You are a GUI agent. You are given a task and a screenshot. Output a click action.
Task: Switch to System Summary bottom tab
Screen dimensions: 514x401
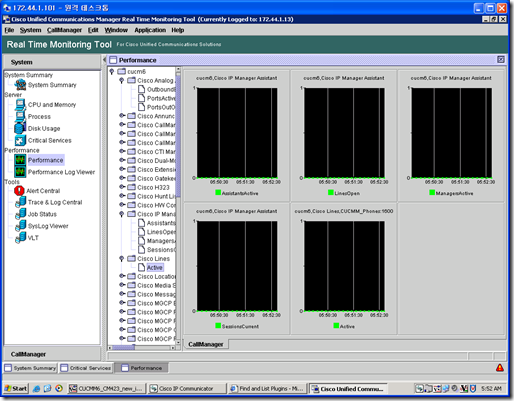[x=30, y=368]
